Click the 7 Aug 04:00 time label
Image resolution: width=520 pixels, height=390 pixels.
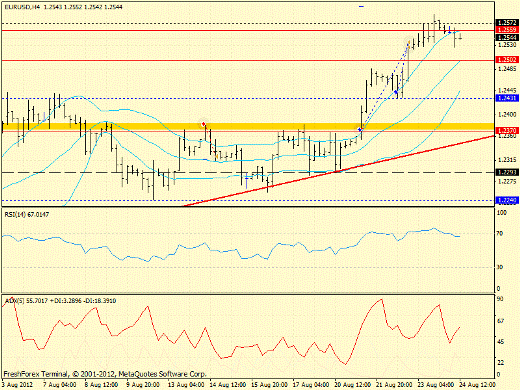point(60,385)
